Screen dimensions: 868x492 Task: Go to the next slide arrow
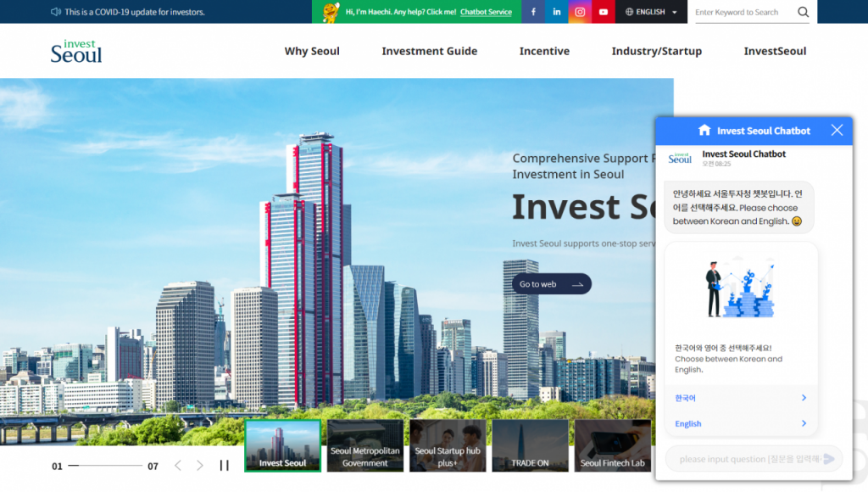200,466
